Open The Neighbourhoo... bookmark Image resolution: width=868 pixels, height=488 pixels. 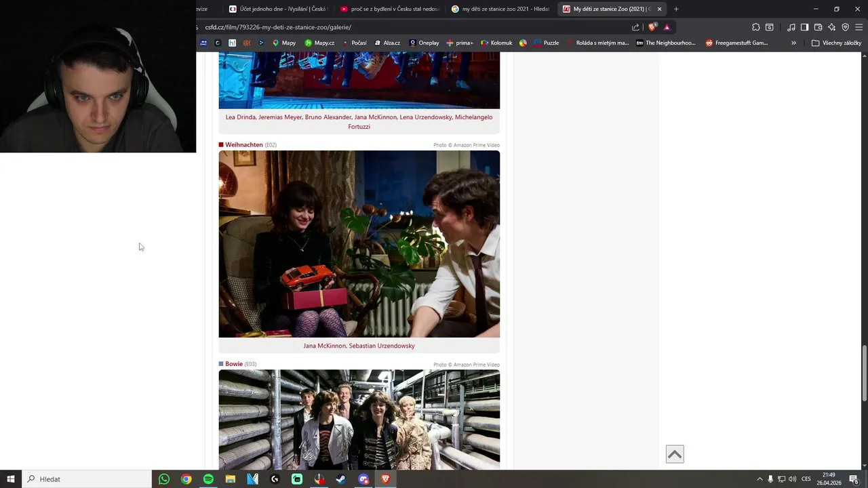click(x=665, y=43)
